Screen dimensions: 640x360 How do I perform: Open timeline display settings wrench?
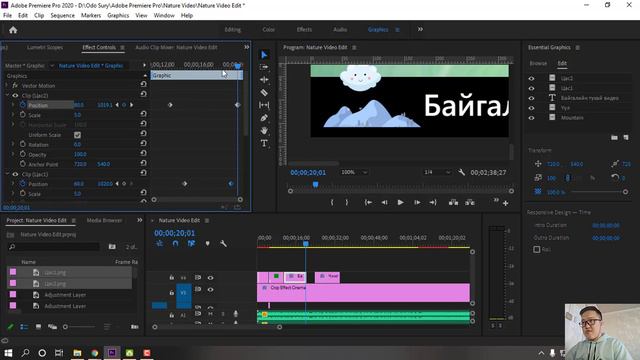pos(223,244)
